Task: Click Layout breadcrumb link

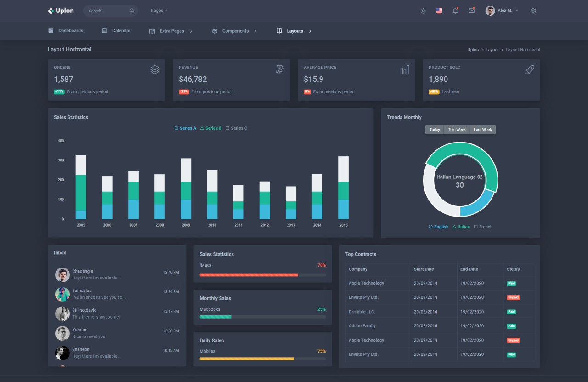Action: (492, 50)
